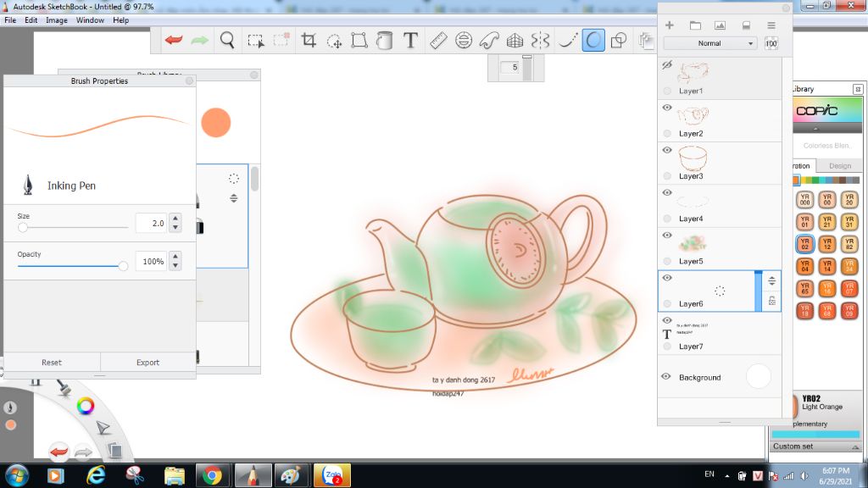Add a layer group with the folder icon

(x=695, y=25)
